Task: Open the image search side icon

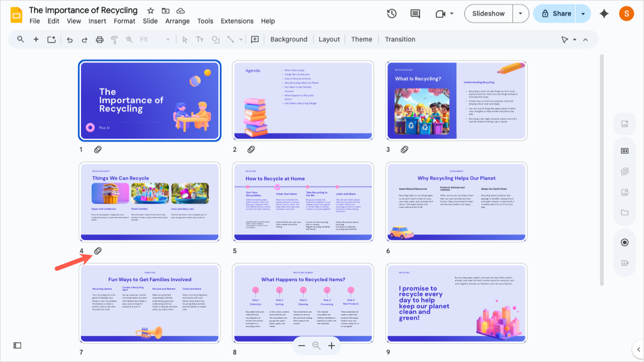Action: coord(625,192)
